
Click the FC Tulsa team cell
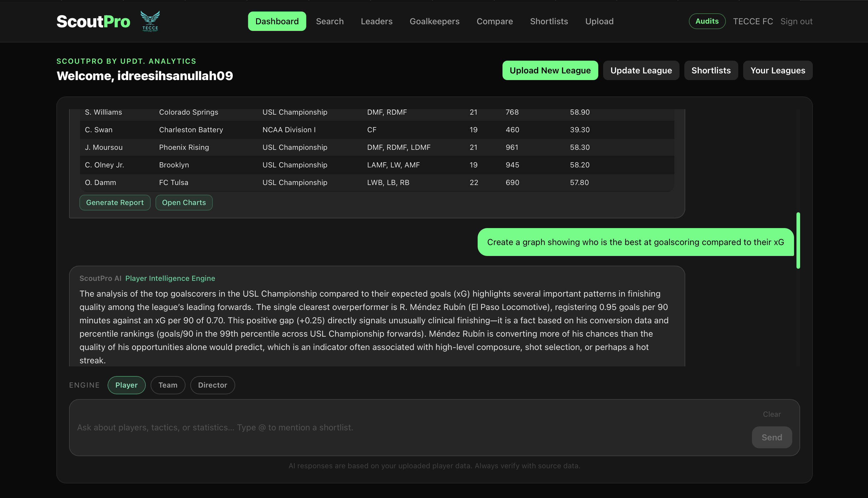point(174,183)
